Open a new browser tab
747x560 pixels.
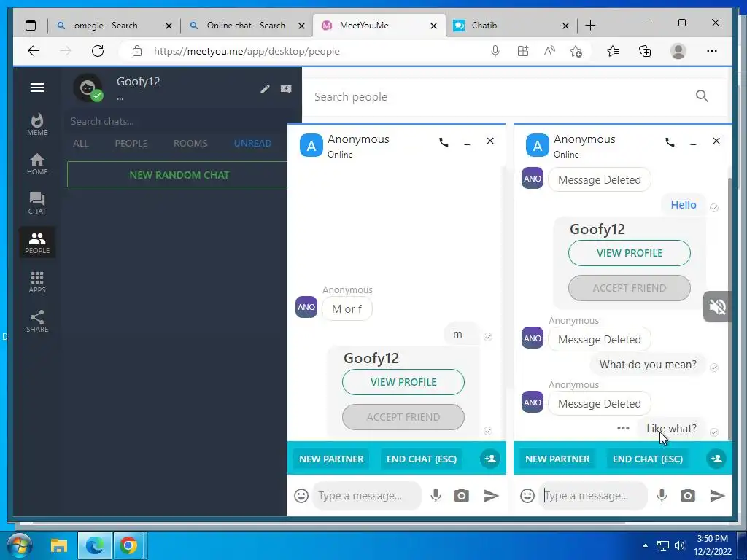pyautogui.click(x=590, y=26)
